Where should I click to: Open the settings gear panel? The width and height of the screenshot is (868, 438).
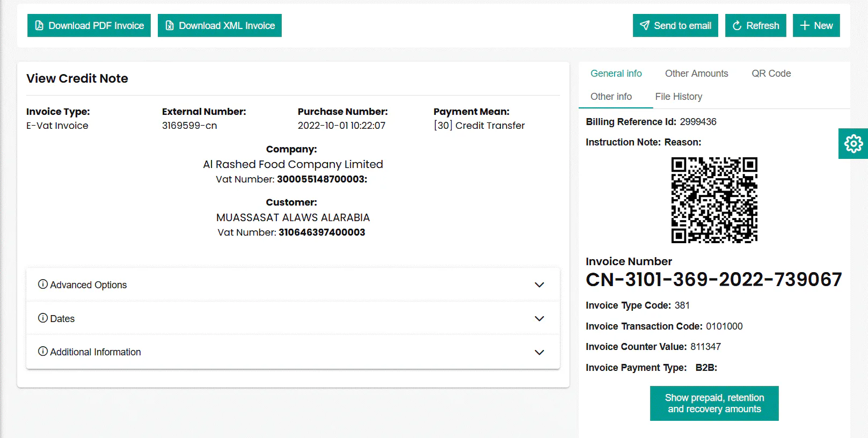point(854,143)
